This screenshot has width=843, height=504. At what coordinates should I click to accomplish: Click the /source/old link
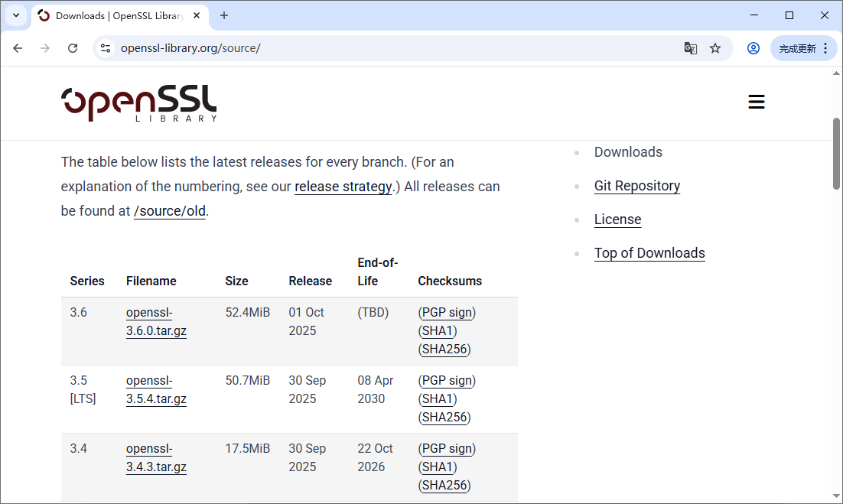pos(169,211)
